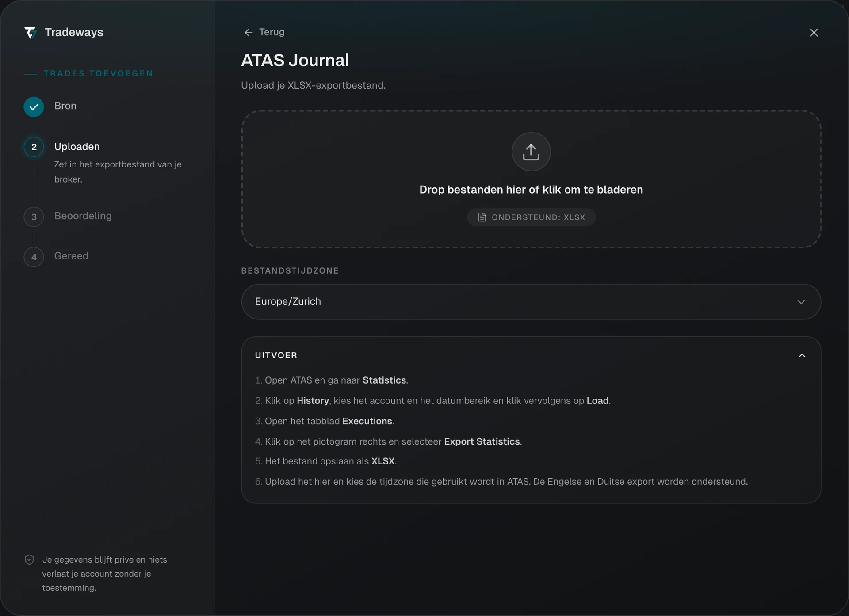Close the ATAS Journal dialog

pos(814,33)
